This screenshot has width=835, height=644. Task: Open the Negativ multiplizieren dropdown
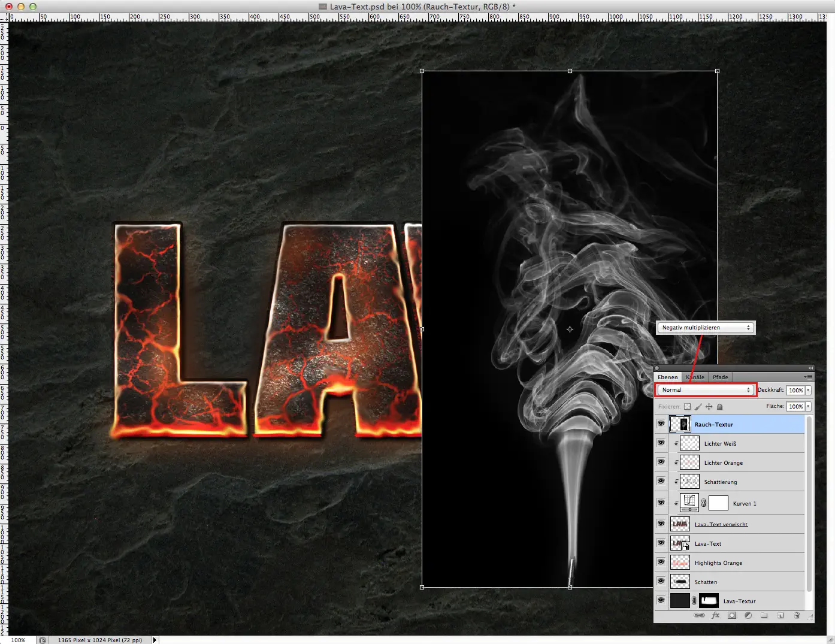point(705,327)
